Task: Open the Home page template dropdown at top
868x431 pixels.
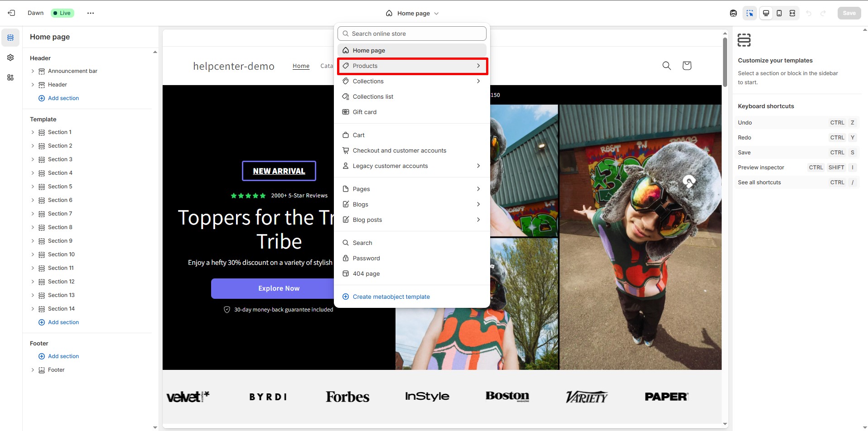Action: pos(412,13)
